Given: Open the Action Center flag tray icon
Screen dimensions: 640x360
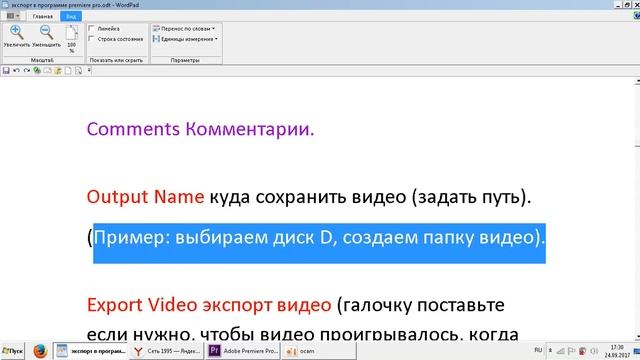Looking at the screenshot, I should [571, 351].
